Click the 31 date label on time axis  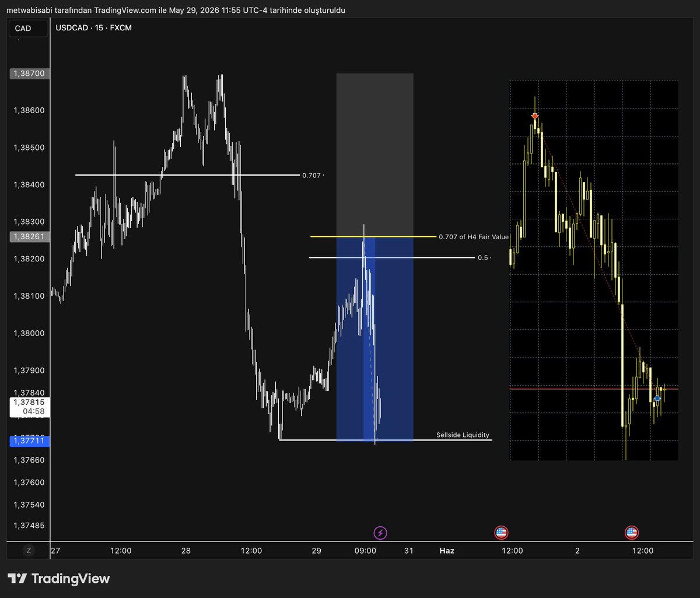click(x=409, y=550)
